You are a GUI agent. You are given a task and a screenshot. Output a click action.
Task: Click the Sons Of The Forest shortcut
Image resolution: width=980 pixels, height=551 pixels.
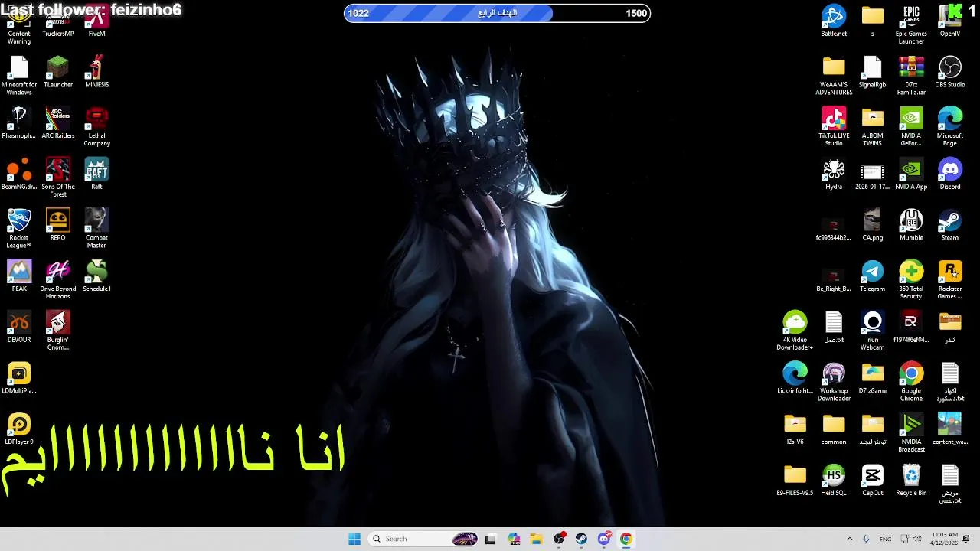tap(58, 178)
